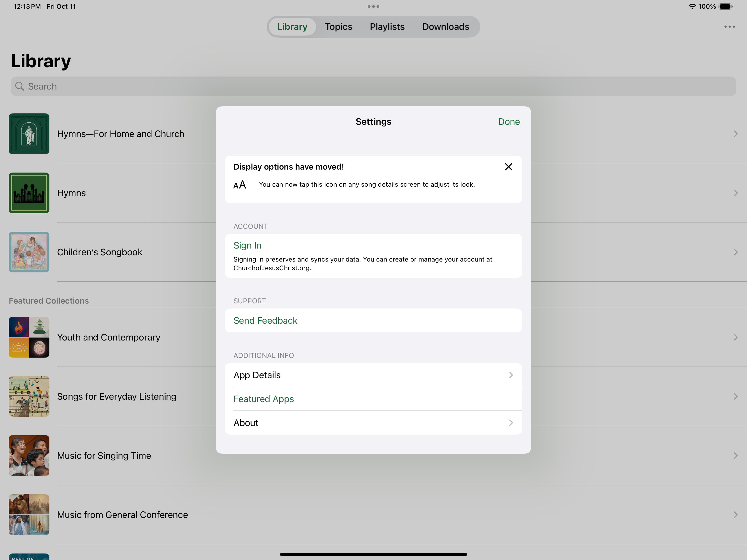Viewport: 747px width, 560px height.
Task: Expand App Details row chevron
Action: (511, 375)
